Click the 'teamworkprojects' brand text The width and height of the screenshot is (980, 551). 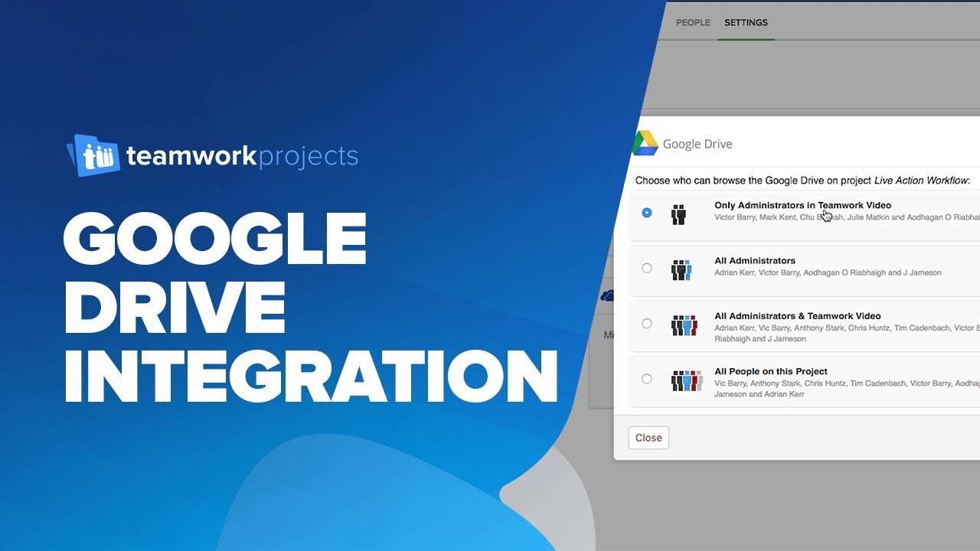coord(242,156)
